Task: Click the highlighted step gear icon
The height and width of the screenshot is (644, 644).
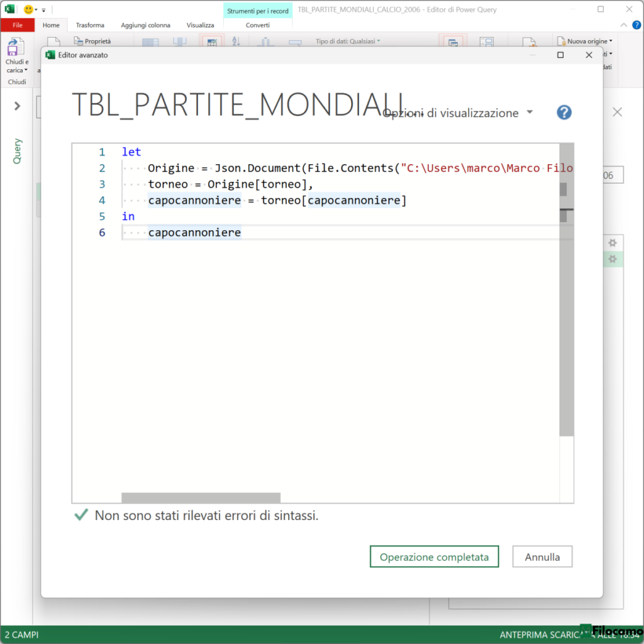Action: tap(613, 258)
